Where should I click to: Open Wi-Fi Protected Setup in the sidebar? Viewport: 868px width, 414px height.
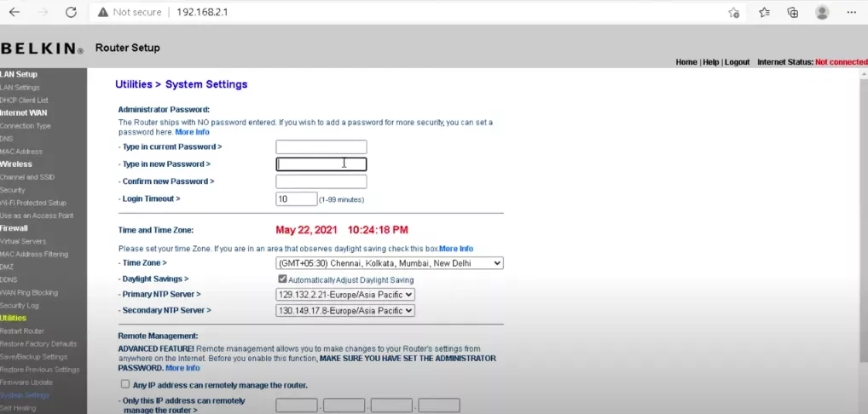[33, 203]
